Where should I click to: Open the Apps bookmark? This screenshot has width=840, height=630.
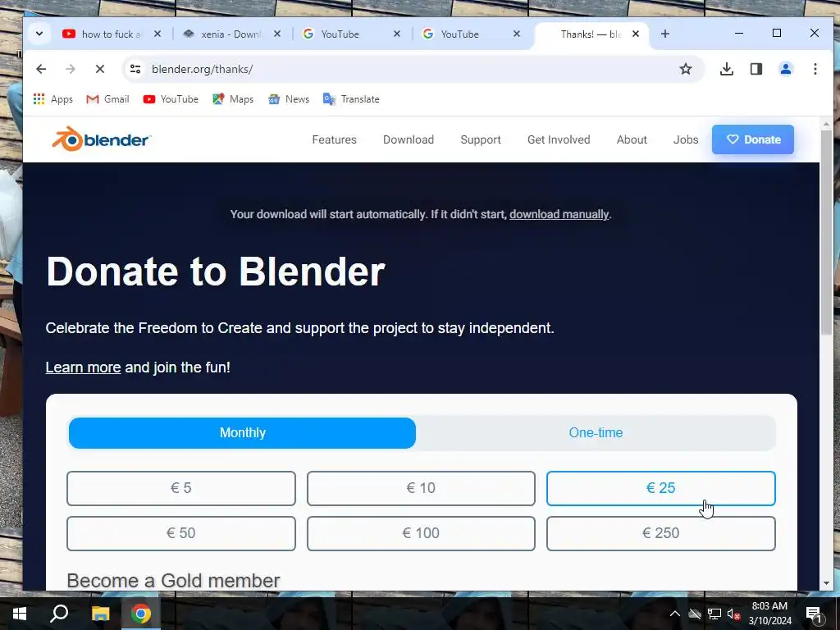(x=53, y=99)
